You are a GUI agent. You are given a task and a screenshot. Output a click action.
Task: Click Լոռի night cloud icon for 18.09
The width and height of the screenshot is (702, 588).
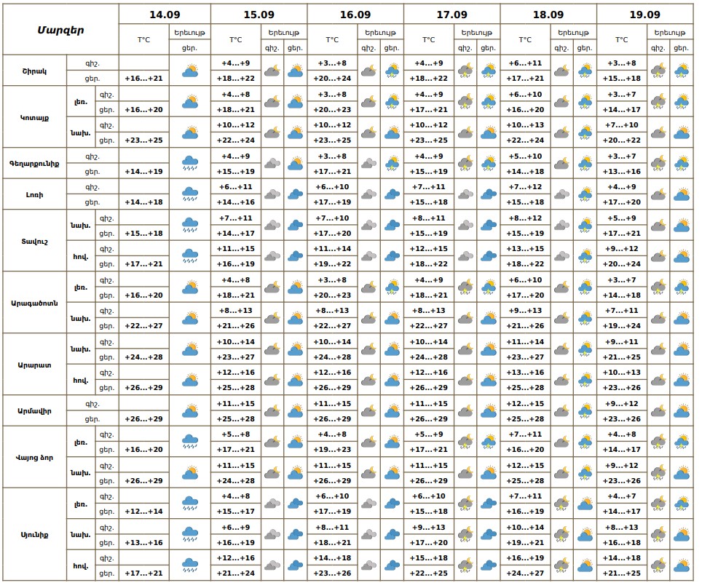tap(561, 194)
